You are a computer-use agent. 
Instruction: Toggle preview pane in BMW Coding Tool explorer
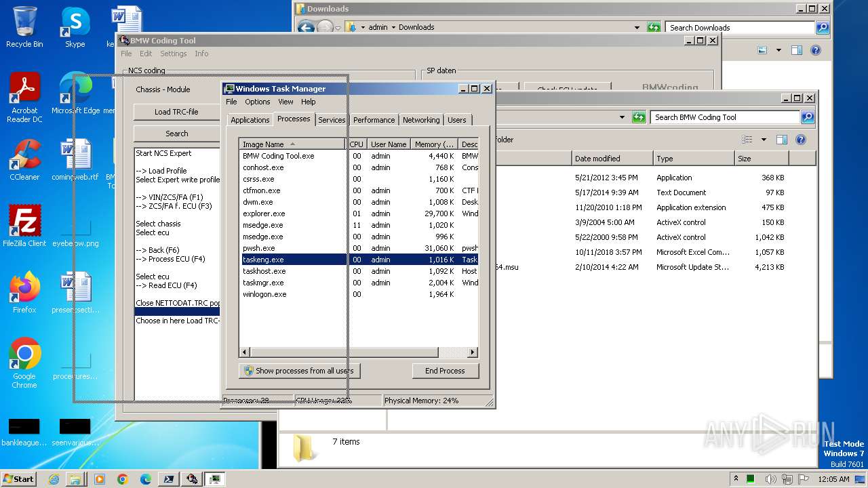click(782, 140)
